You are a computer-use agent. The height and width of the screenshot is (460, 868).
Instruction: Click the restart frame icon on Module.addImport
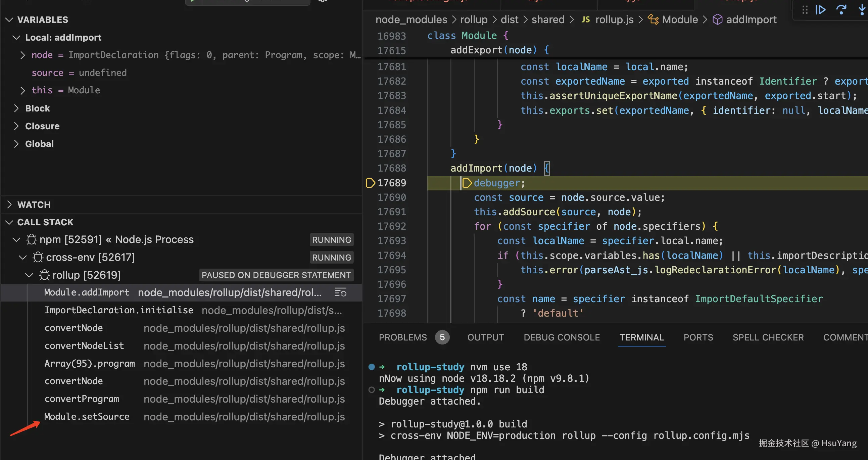pos(340,292)
